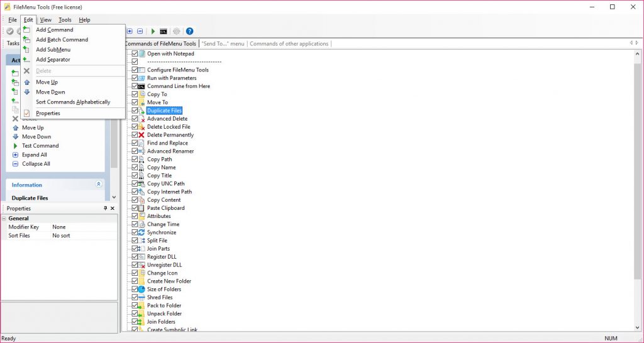Click Add Command in Edit menu
Viewport: 644px width, 343px height.
pos(55,30)
